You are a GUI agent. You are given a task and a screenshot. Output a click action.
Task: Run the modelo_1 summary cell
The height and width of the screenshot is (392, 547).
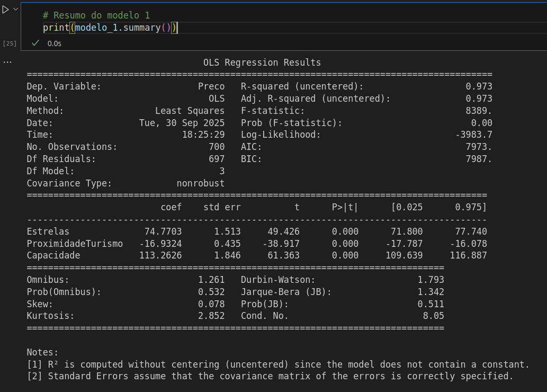(x=5, y=10)
